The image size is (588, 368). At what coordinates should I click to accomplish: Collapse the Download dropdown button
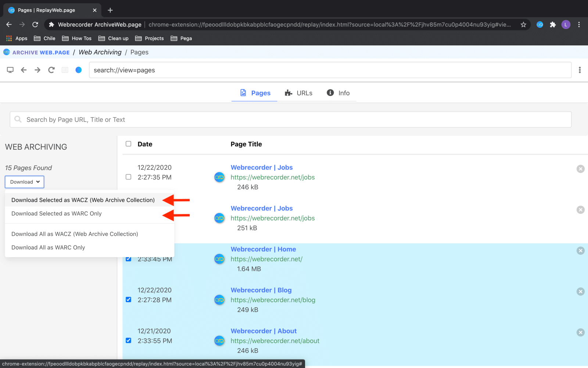pyautogui.click(x=25, y=182)
